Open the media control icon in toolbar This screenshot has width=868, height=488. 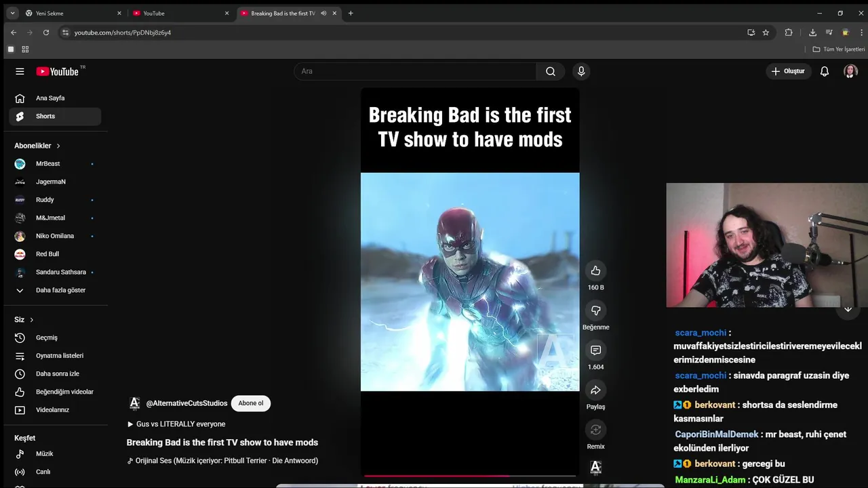(x=829, y=32)
